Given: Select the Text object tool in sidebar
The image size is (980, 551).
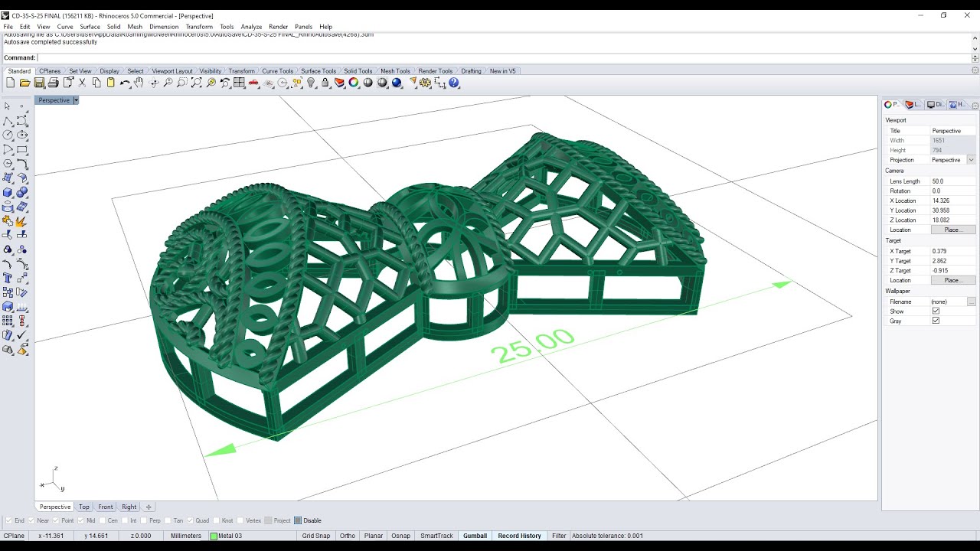Looking at the screenshot, I should coord(8,276).
